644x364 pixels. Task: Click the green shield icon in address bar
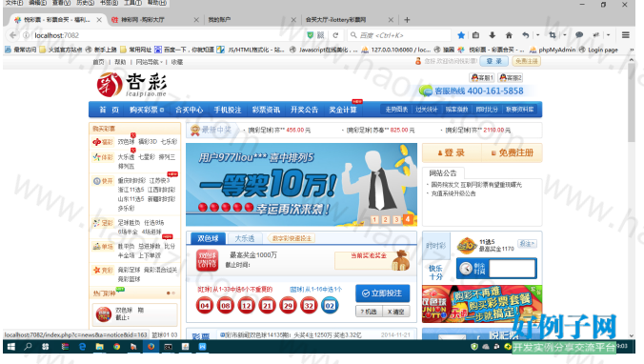[311, 35]
